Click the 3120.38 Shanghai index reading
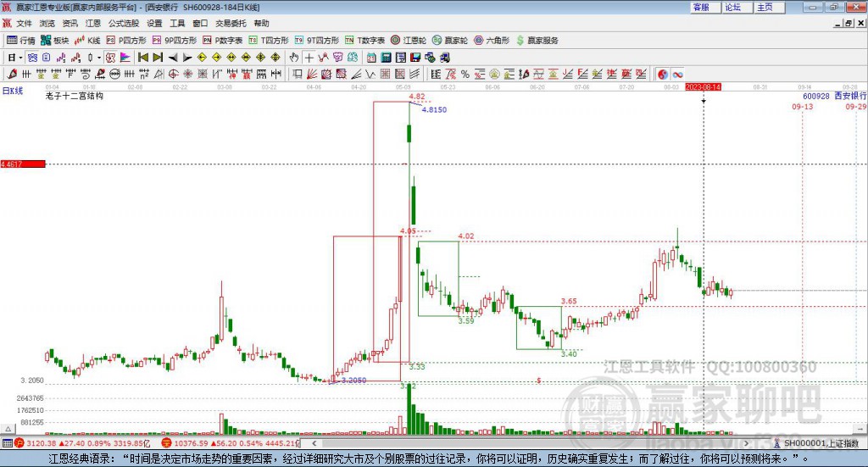The image size is (868, 467). (41, 443)
